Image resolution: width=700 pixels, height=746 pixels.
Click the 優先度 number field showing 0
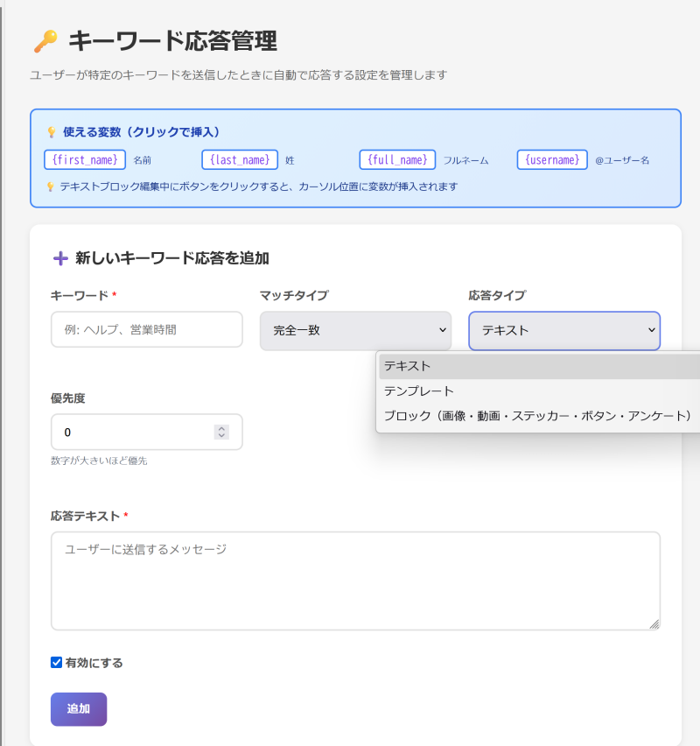click(131, 433)
